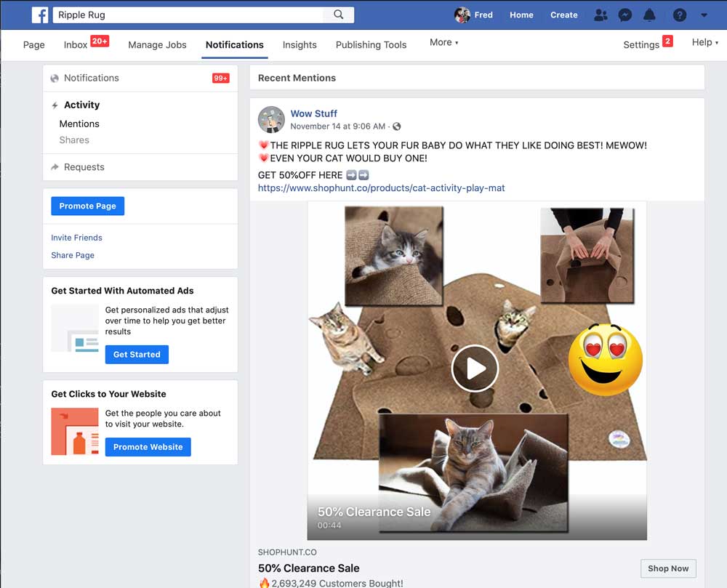This screenshot has width=727, height=588.
Task: Select Shares in the sidebar
Action: tap(74, 140)
